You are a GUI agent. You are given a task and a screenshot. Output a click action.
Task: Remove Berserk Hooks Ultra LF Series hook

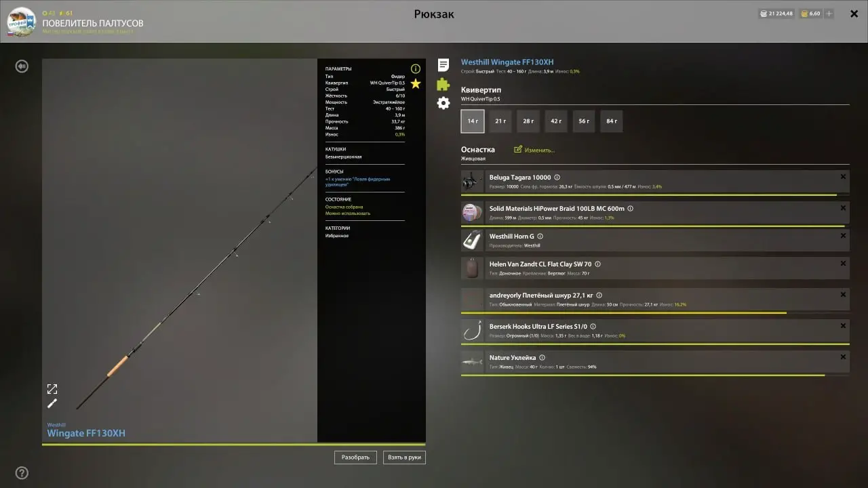coord(843,326)
